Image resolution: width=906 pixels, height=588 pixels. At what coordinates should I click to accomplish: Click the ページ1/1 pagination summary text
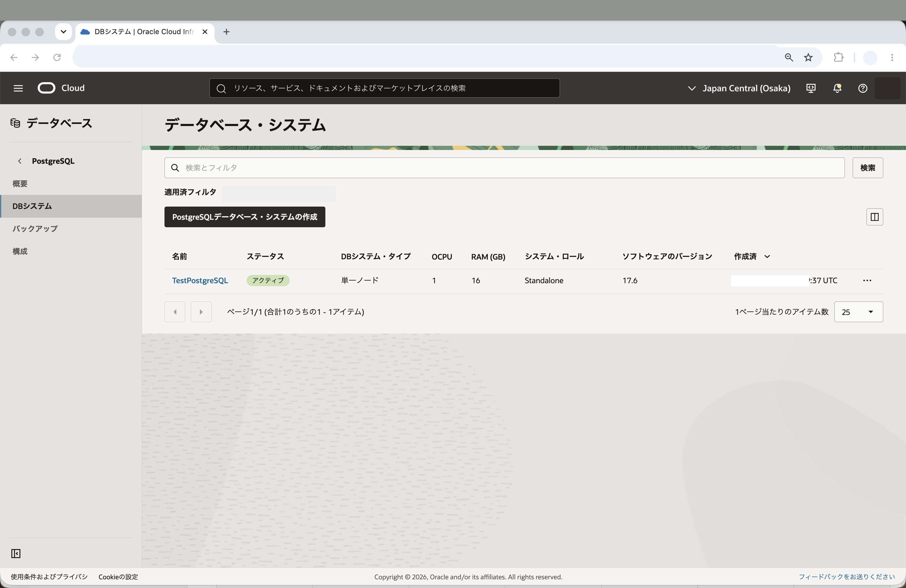pos(295,312)
